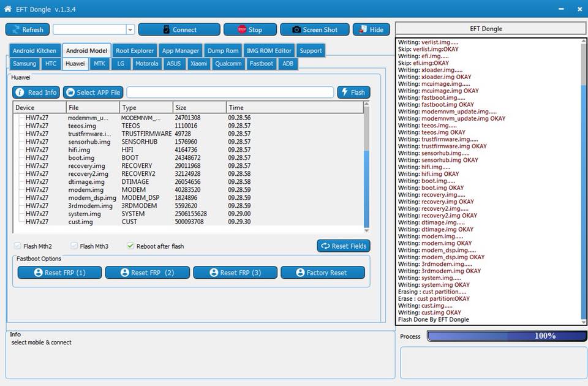
Task: Open the Root Explorer tab
Action: (135, 51)
